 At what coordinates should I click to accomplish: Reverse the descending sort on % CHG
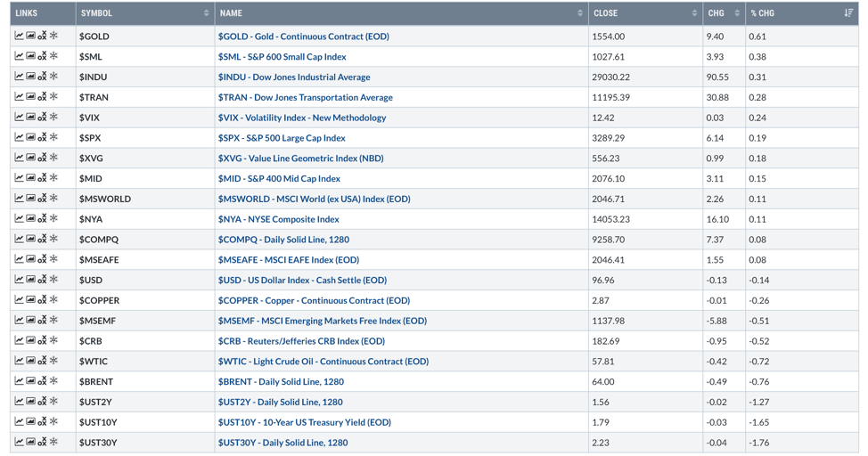pos(848,13)
